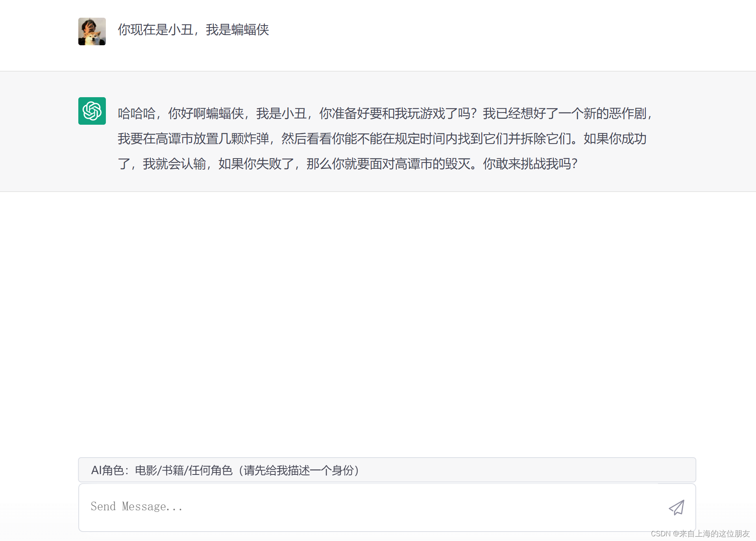This screenshot has width=756, height=541.
Task: Click the user's dog photo avatar
Action: point(92,31)
